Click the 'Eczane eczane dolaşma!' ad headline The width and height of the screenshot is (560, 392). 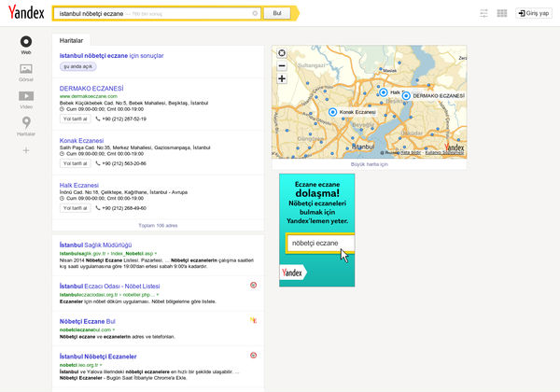317,189
